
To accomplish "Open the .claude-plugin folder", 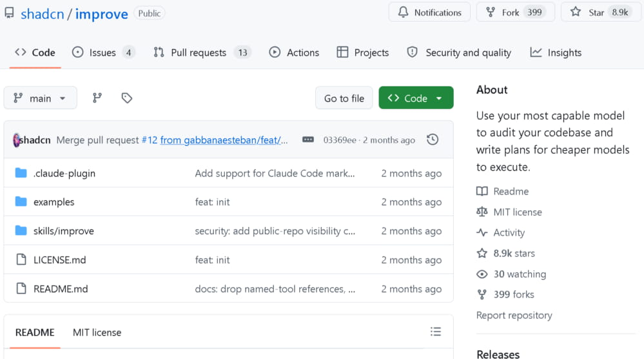I will click(x=64, y=173).
